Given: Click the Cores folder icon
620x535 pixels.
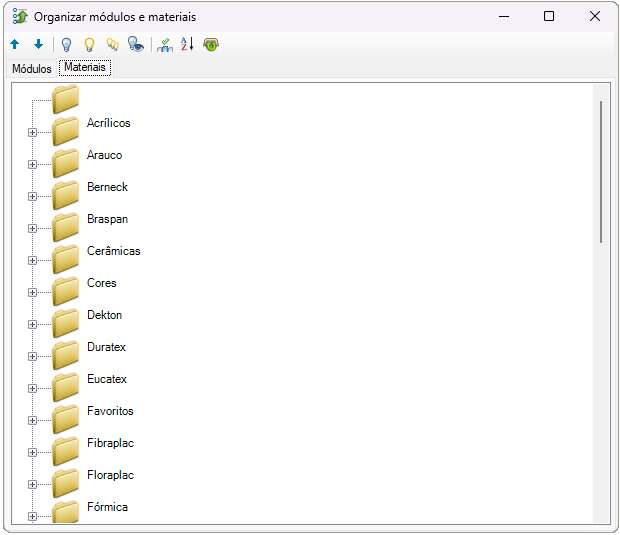Looking at the screenshot, I should [66, 291].
